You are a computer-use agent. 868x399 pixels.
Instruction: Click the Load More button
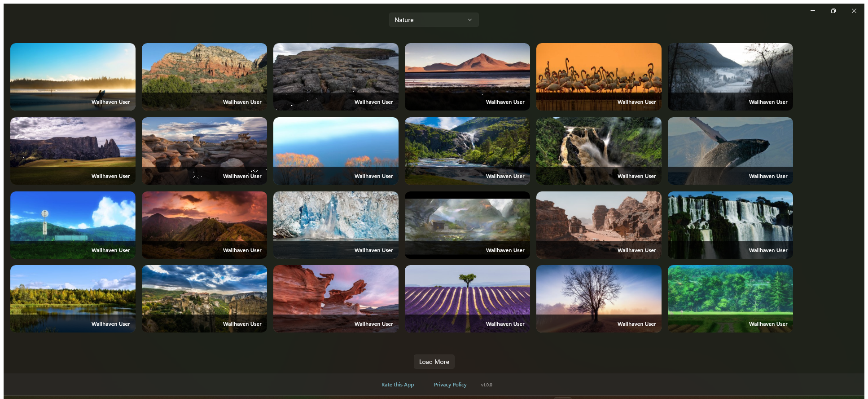pos(434,362)
